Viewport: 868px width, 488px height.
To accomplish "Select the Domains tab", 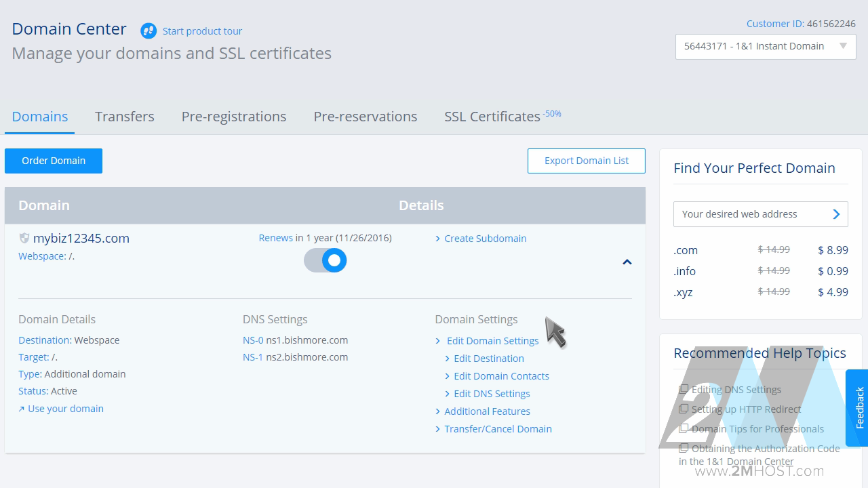I will pos(40,117).
